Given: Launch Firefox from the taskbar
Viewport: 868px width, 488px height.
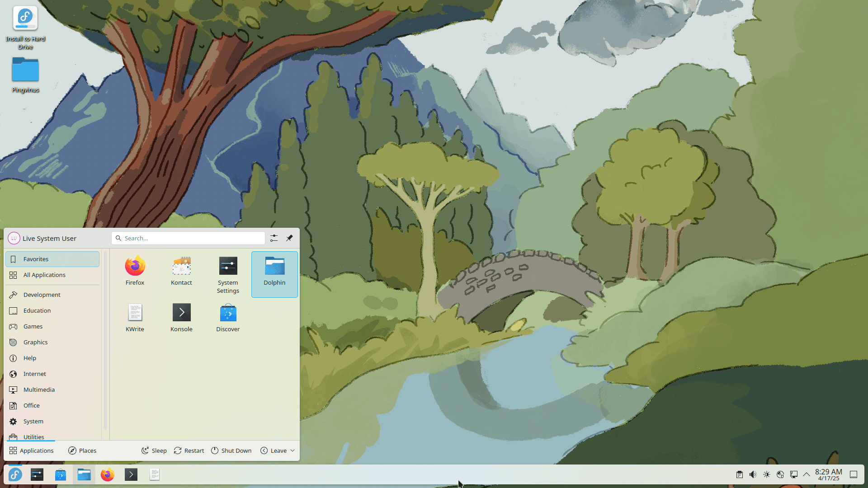Looking at the screenshot, I should tap(108, 474).
